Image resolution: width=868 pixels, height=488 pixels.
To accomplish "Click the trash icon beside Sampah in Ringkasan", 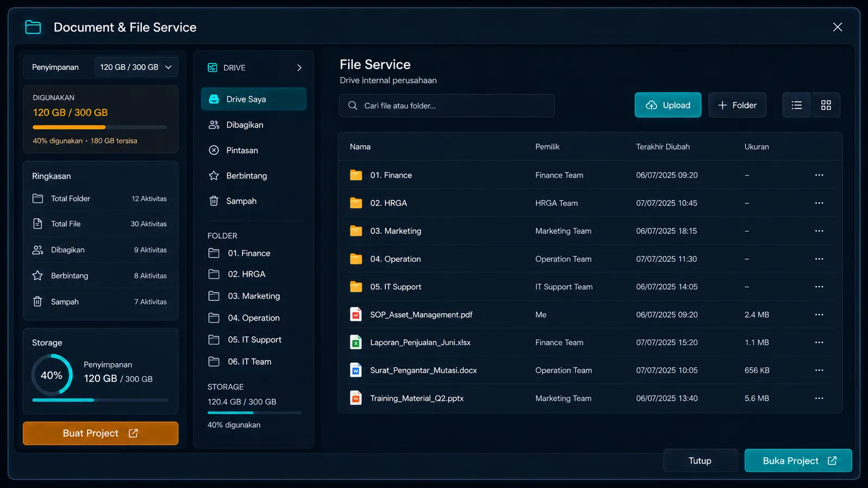I will (37, 301).
